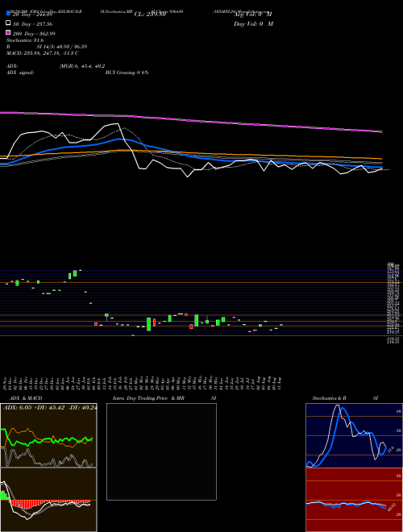Open the blue Stochastics chart panel
Screen dimensions: 403x532
pyautogui.click(x=354, y=435)
